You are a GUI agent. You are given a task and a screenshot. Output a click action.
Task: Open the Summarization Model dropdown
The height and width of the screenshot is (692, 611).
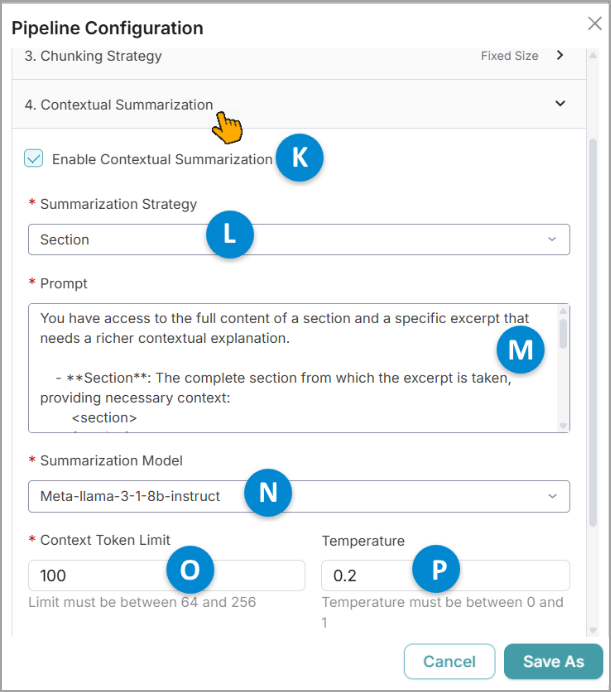[x=299, y=496]
